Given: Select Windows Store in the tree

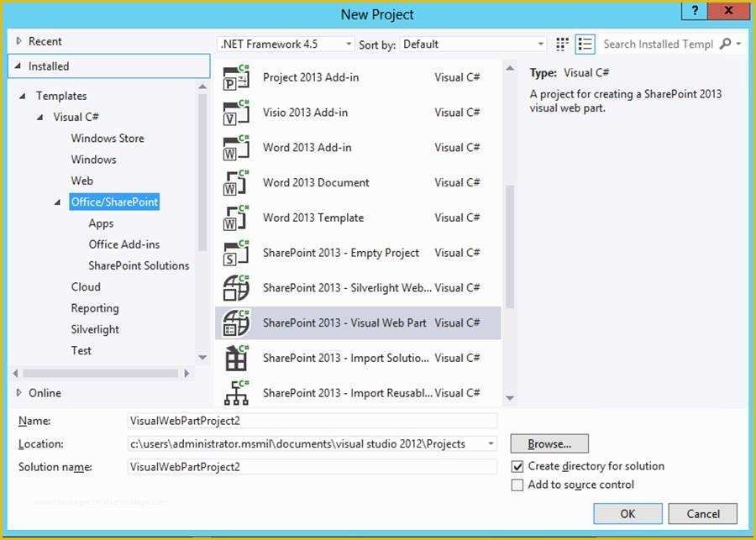Looking at the screenshot, I should [108, 139].
